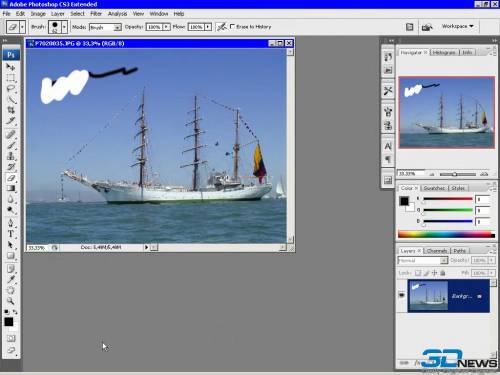Image resolution: width=500 pixels, height=375 pixels.
Task: Open the Image menu
Action: point(38,14)
